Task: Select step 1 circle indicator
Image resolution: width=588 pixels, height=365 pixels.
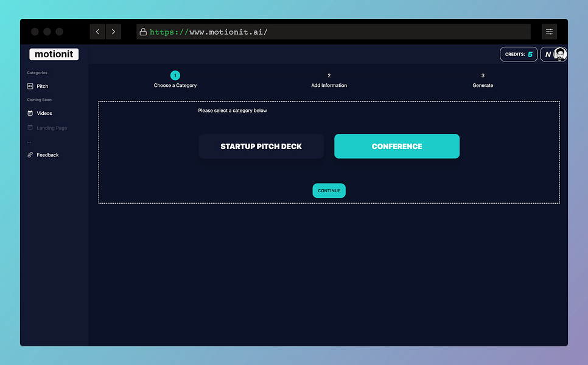Action: 175,75
